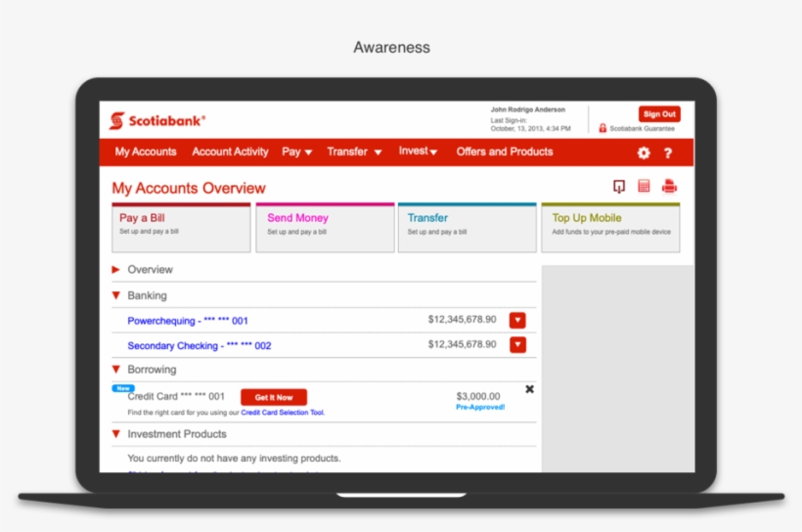Click 'You currently do not have any investing products.'

[x=234, y=459]
